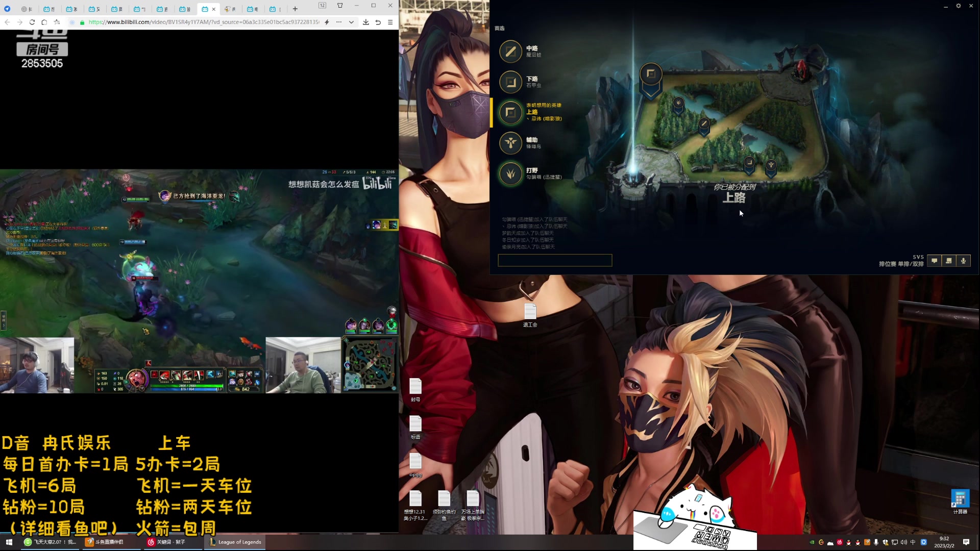The height and width of the screenshot is (551, 980).
Task: Select the 下路 bottom lane role icon
Action: 510,82
